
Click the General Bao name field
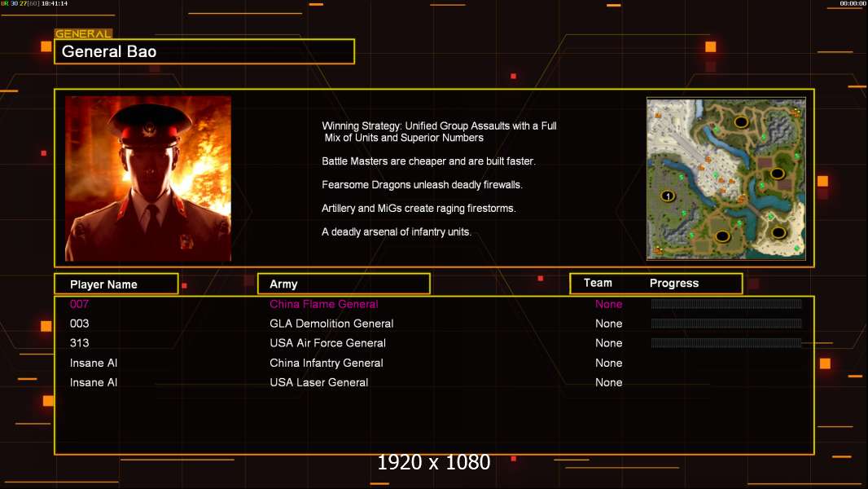click(x=204, y=51)
